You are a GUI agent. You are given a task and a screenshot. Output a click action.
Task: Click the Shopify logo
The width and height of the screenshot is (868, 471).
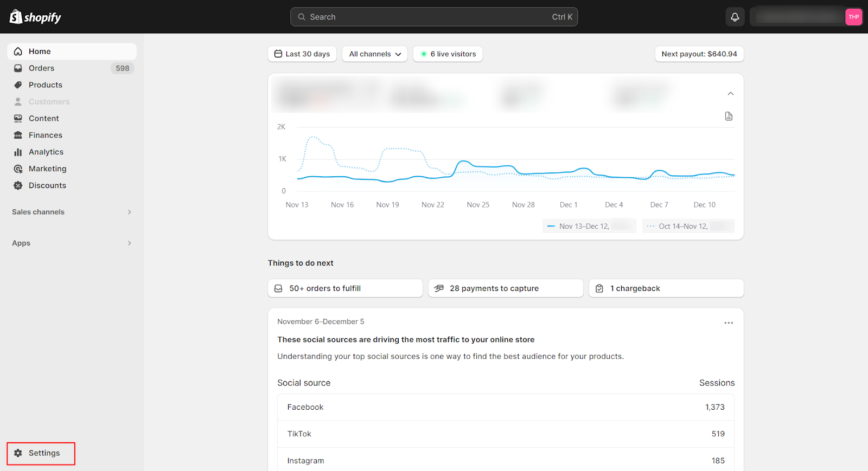pos(35,17)
